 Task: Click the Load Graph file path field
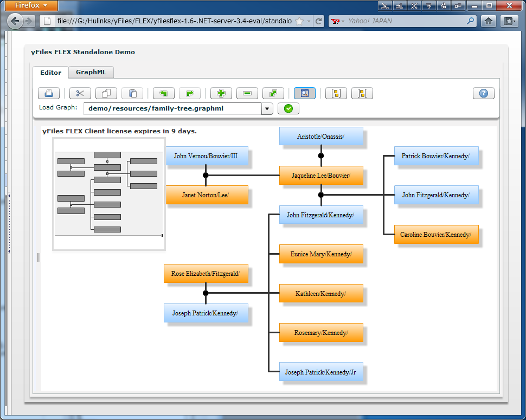tap(172, 108)
